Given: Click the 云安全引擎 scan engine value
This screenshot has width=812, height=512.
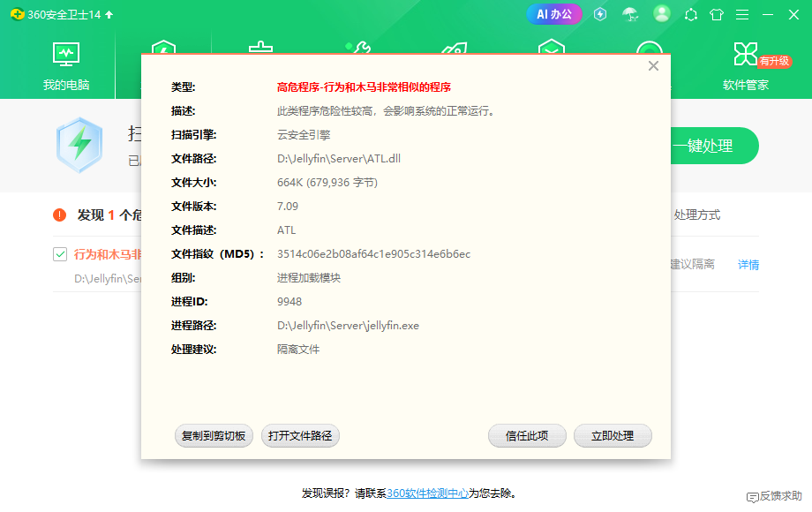Looking at the screenshot, I should tap(304, 135).
